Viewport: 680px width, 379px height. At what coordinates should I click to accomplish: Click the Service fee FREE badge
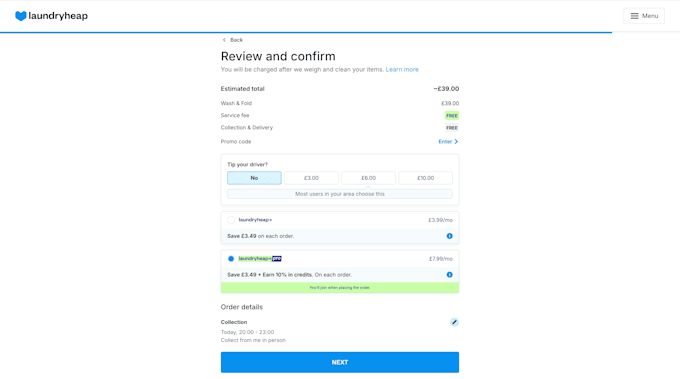tap(452, 116)
